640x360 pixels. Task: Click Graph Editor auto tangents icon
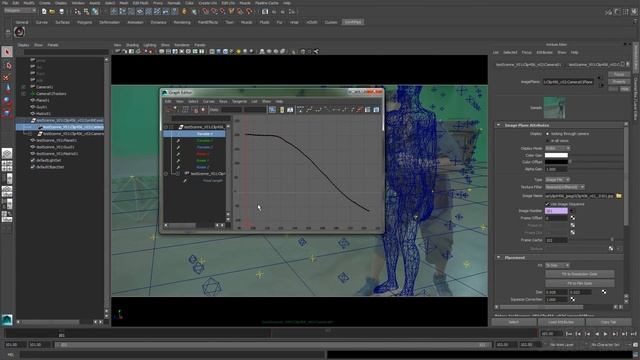pos(300,109)
